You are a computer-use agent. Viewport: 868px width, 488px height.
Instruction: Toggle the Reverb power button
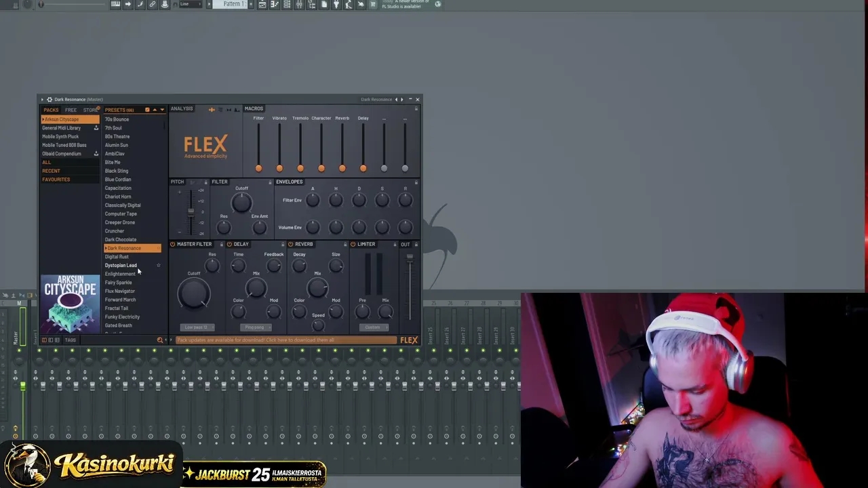coord(290,245)
